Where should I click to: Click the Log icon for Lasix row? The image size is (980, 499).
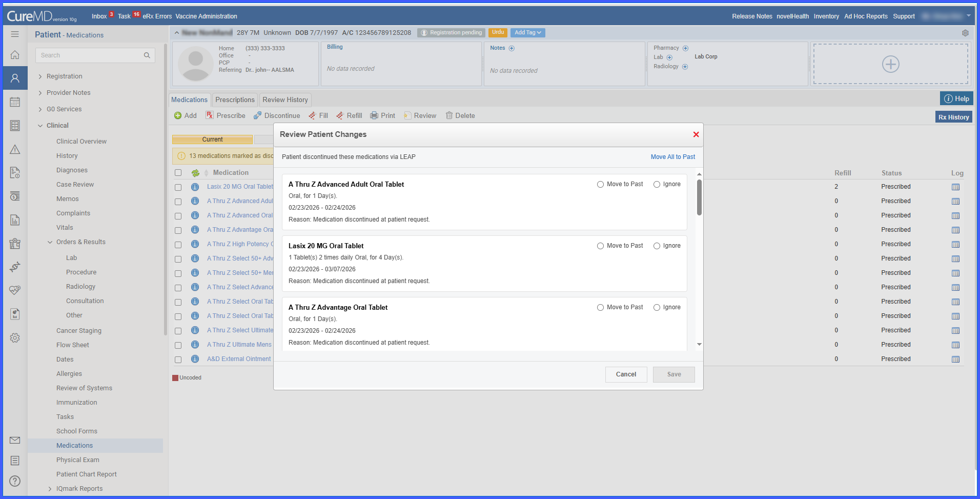(955, 187)
